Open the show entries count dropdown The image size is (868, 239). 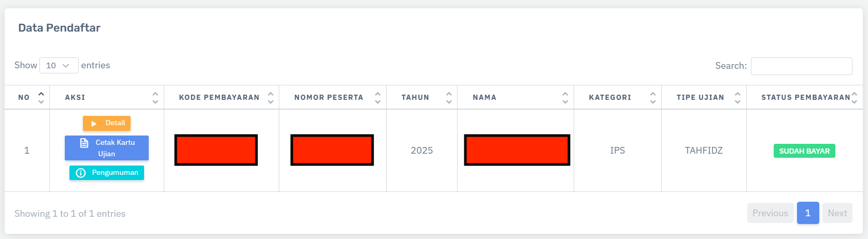59,66
